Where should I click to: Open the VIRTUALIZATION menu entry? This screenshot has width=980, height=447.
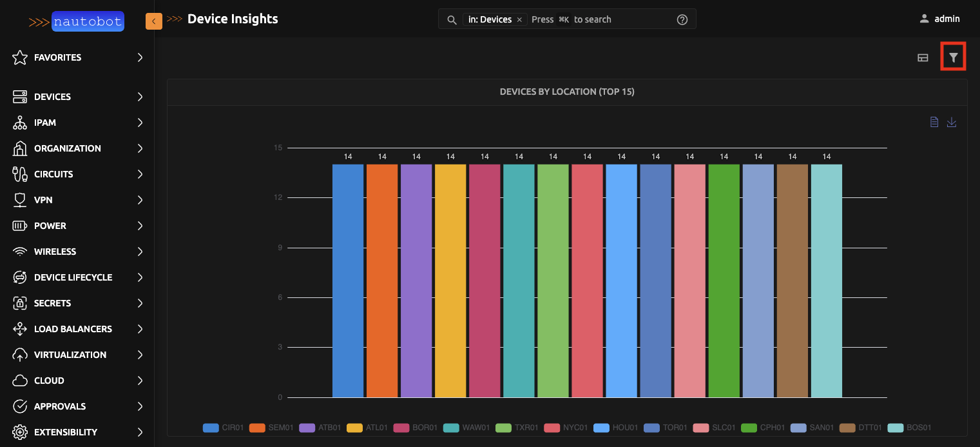click(70, 354)
